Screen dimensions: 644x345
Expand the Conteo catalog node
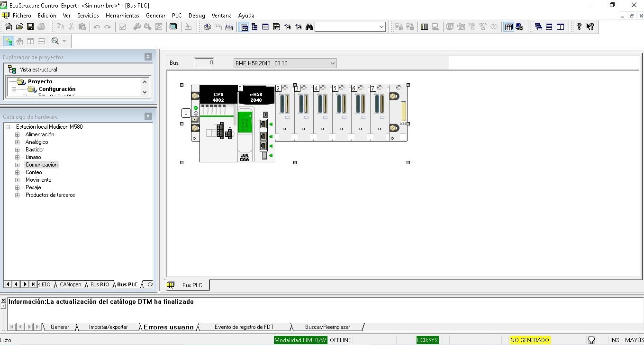pos(18,172)
